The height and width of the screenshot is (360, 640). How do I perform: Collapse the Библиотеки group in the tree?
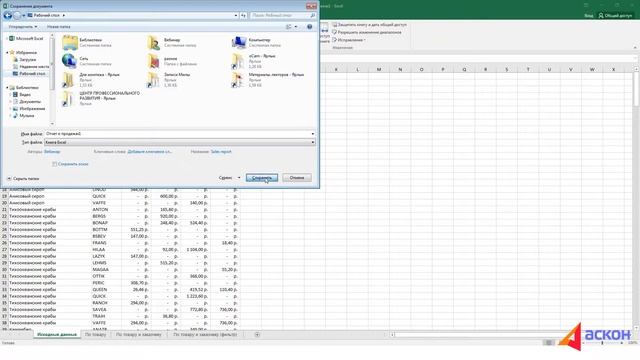7,88
